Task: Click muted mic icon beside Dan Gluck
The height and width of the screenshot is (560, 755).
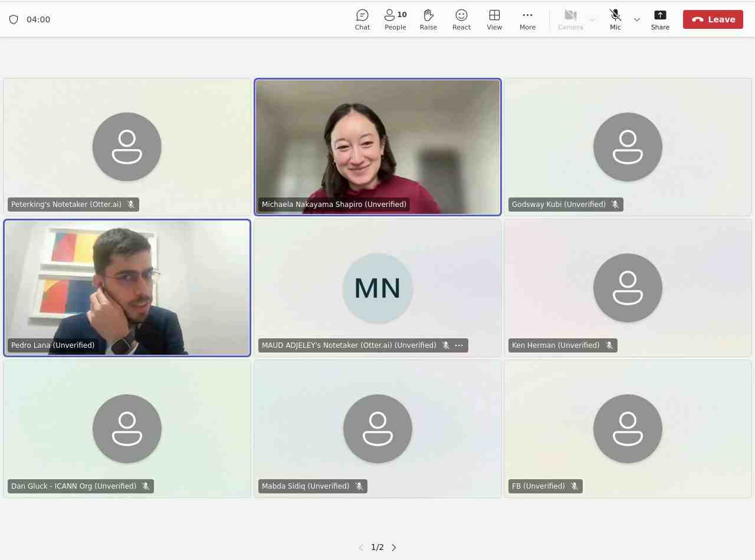Action: click(146, 486)
